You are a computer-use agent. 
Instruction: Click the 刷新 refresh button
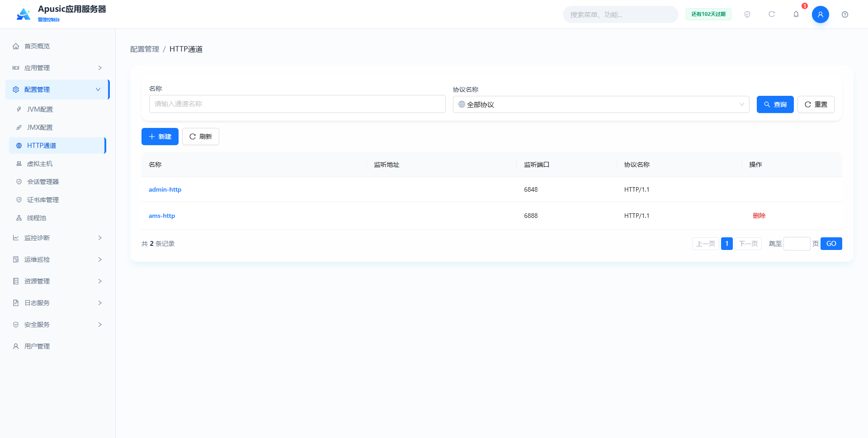pyautogui.click(x=201, y=137)
